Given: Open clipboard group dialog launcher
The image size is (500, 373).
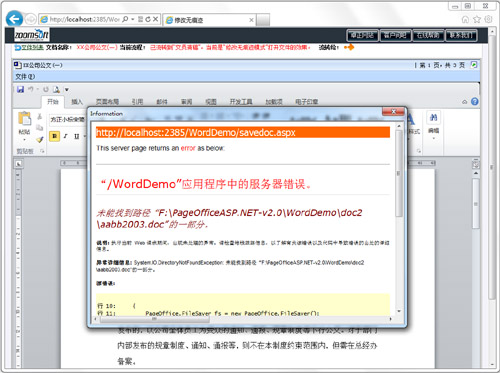Looking at the screenshot, I should 42,151.
